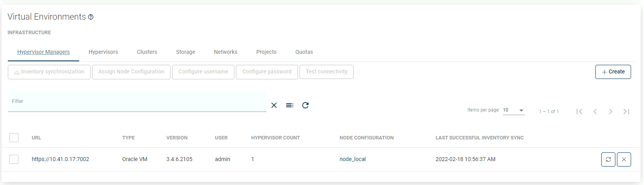The image size is (644, 185).
Task: Click the Test connectivity button
Action: [327, 72]
